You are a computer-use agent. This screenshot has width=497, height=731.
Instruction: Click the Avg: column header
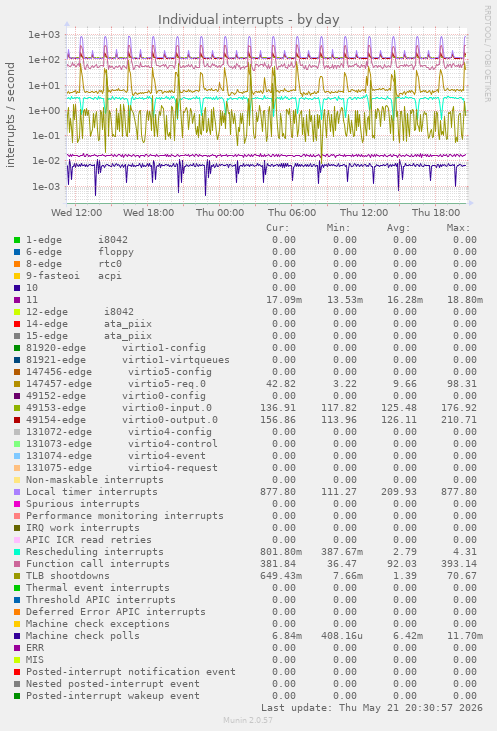[398, 228]
